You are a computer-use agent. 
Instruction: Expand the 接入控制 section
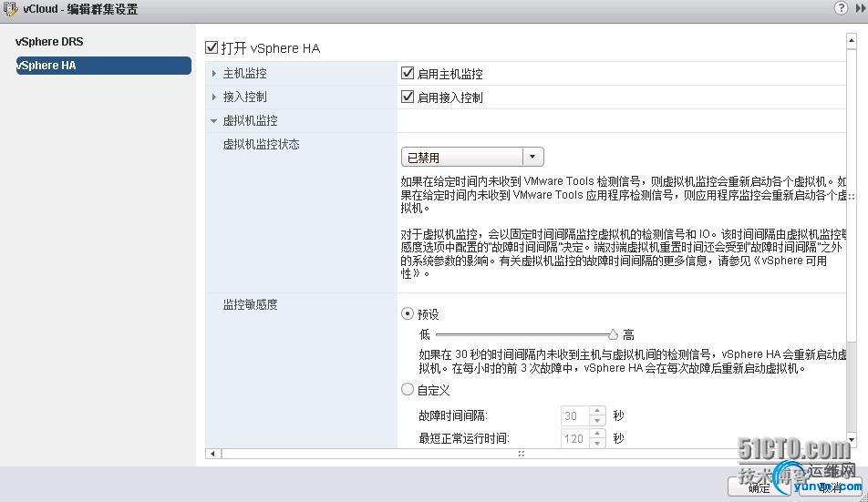coord(214,97)
